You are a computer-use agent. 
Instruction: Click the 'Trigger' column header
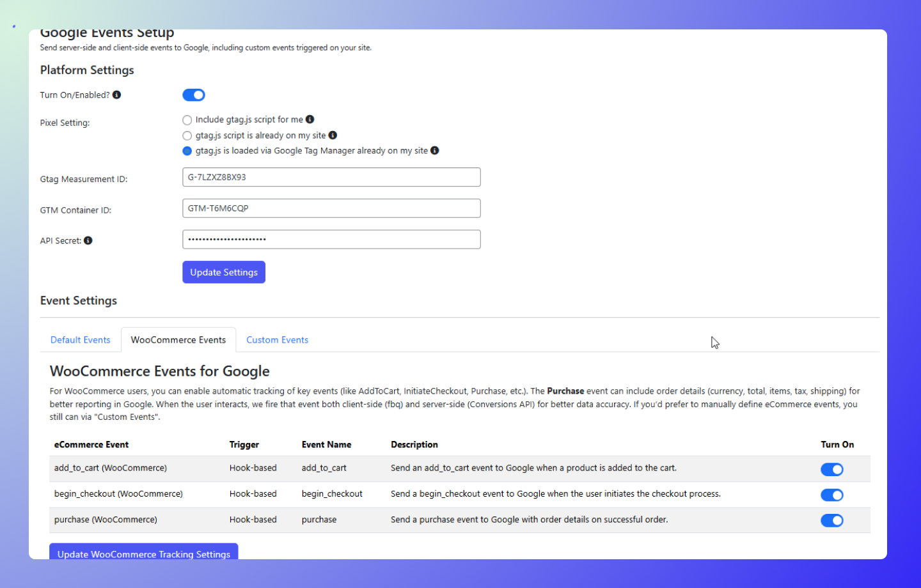click(x=244, y=444)
